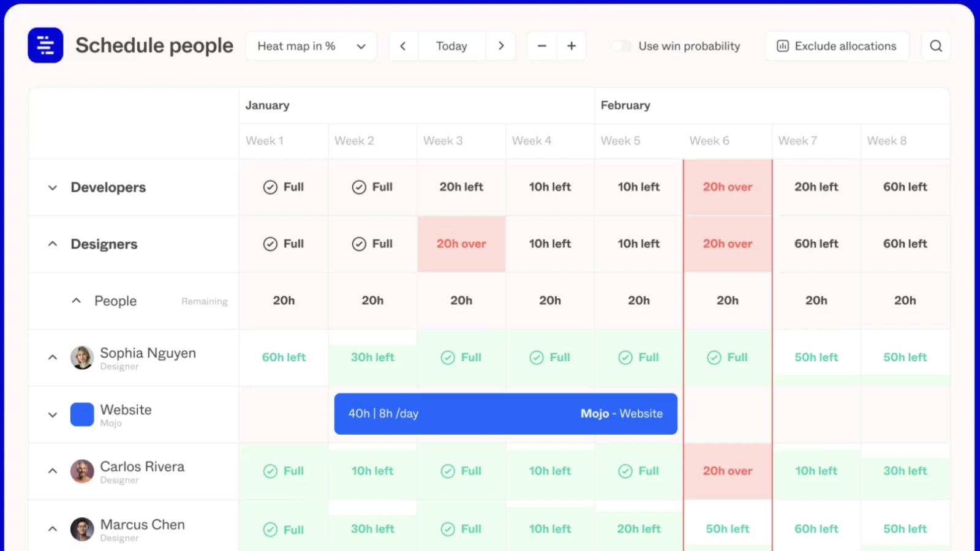Toggle the Use win probability switch
Screen dimensions: 980x551
[x=622, y=46]
